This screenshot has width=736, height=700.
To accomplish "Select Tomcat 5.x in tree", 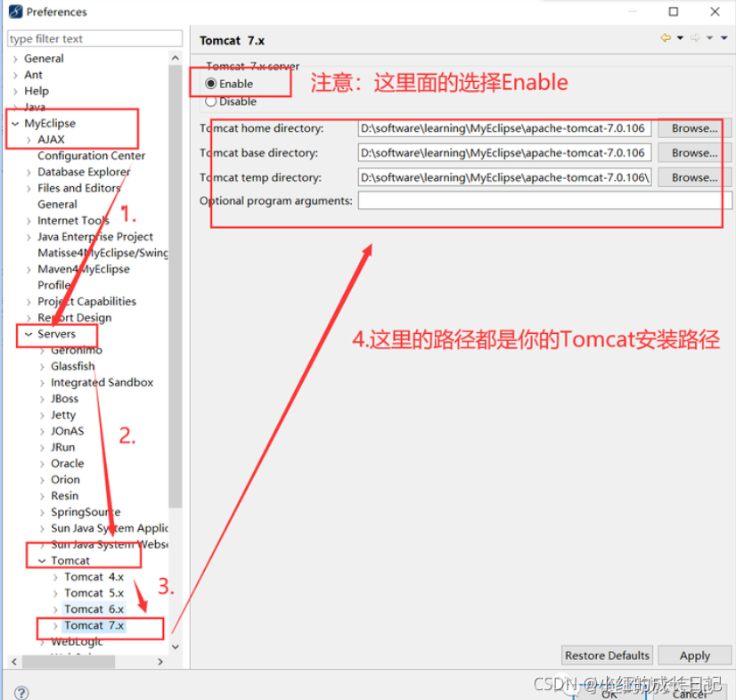I will click(x=94, y=593).
